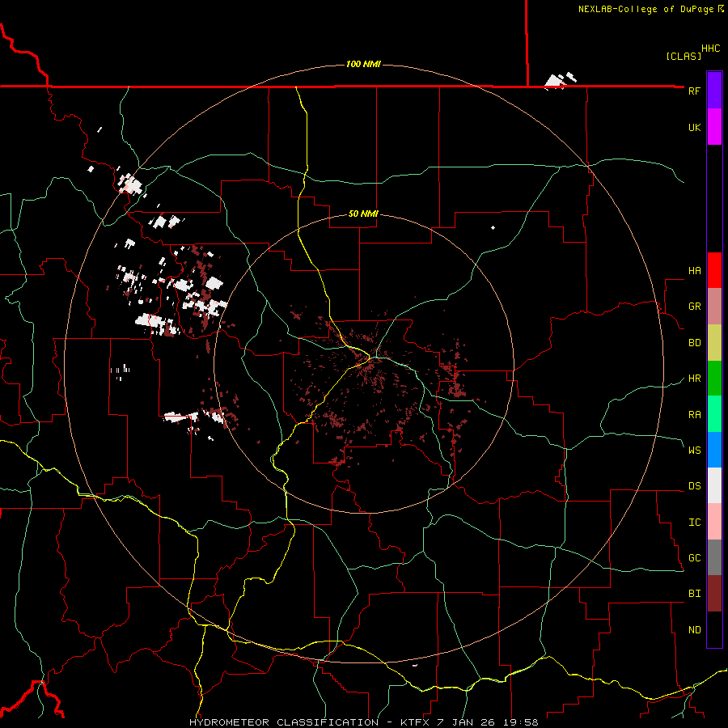Click the DS legend label
The image size is (728, 728).
point(694,485)
